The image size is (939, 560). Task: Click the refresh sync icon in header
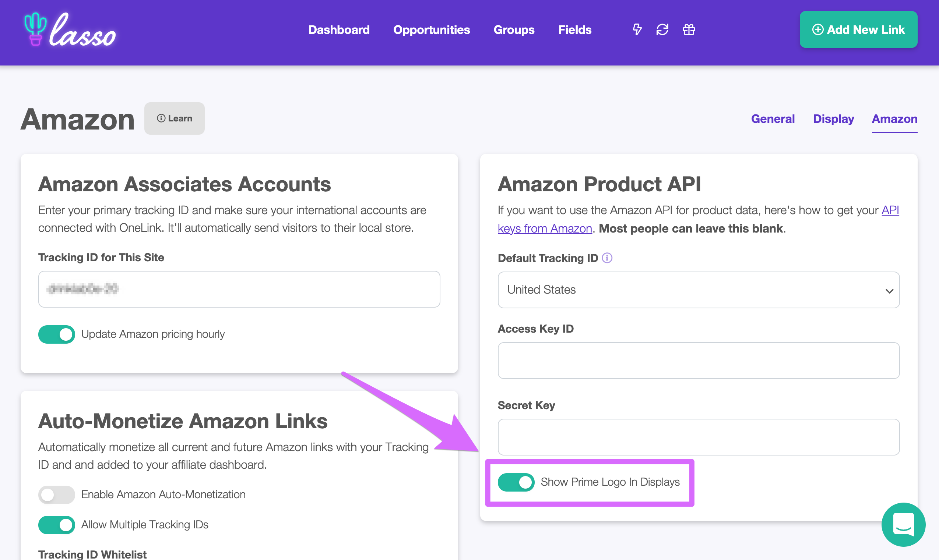[x=662, y=29]
